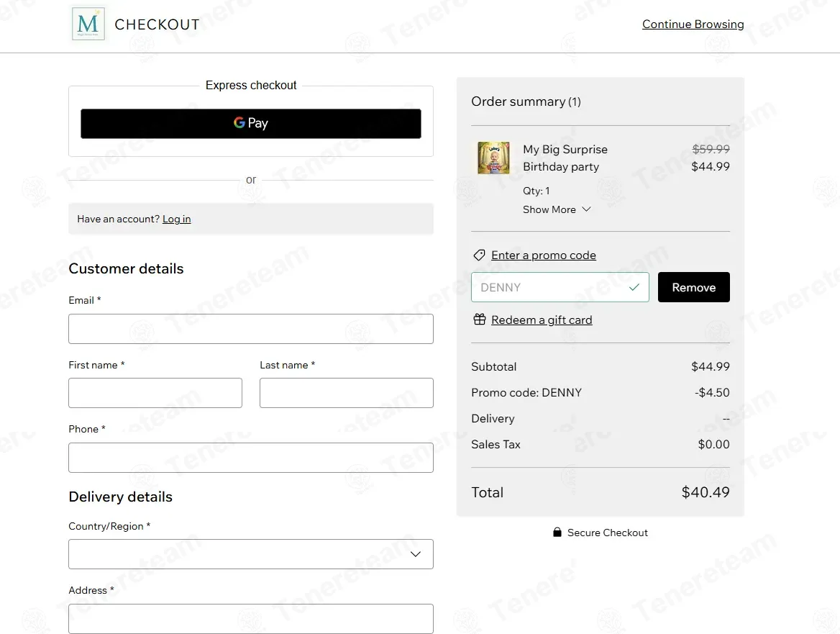Remove the DENNY promo code
Screen dimensions: 840x634
click(x=694, y=287)
